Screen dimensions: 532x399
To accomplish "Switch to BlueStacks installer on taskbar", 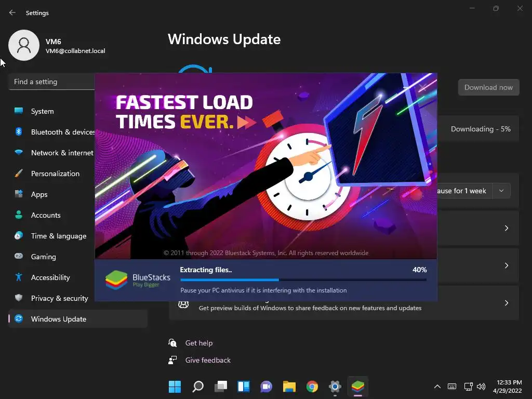I will click(358, 387).
